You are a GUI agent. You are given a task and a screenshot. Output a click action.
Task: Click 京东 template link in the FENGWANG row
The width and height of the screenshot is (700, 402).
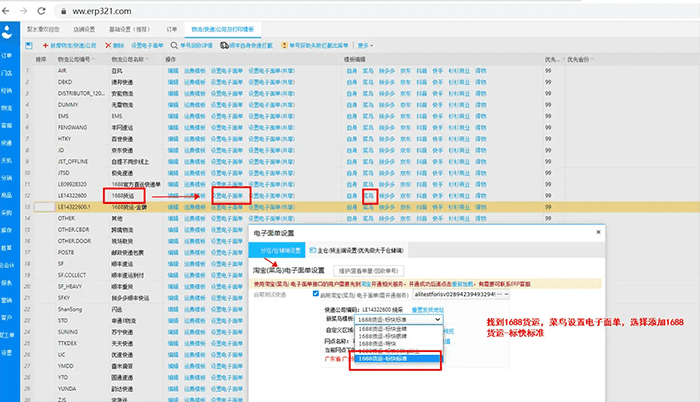[405, 128]
